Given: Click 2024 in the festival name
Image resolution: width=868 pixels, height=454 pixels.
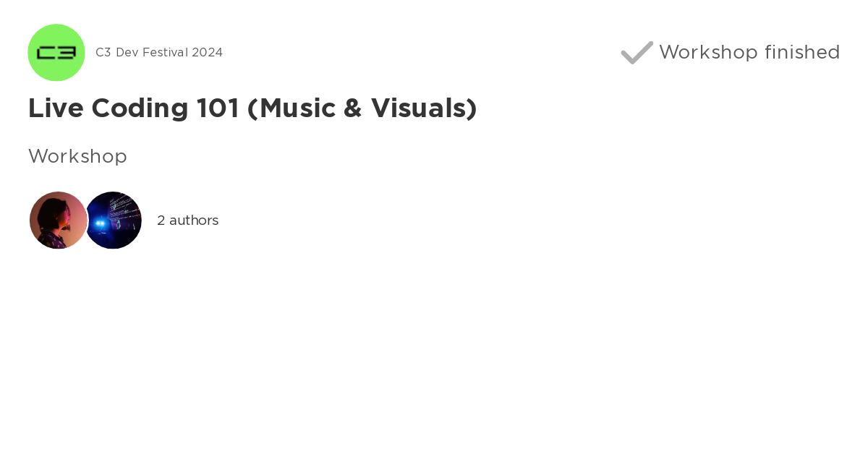Looking at the screenshot, I should (x=208, y=53).
